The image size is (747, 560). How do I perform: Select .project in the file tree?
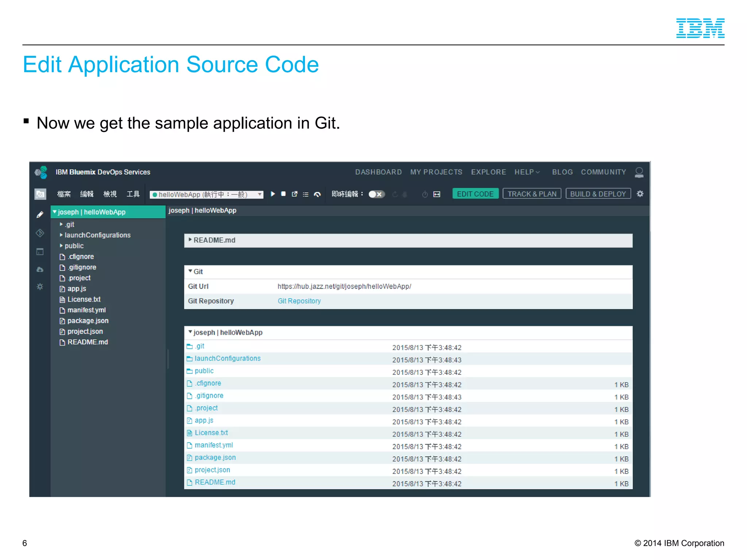(79, 278)
